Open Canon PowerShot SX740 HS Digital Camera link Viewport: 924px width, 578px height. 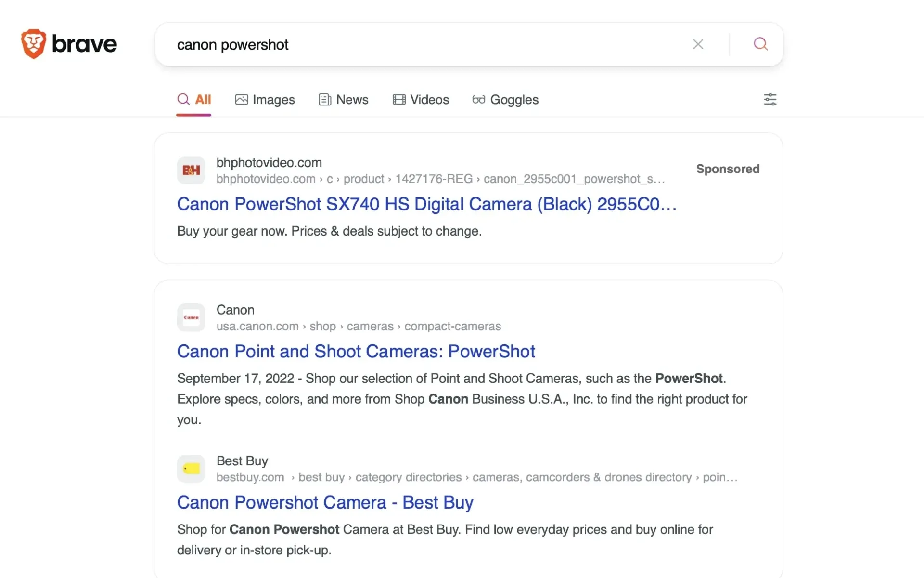click(427, 204)
